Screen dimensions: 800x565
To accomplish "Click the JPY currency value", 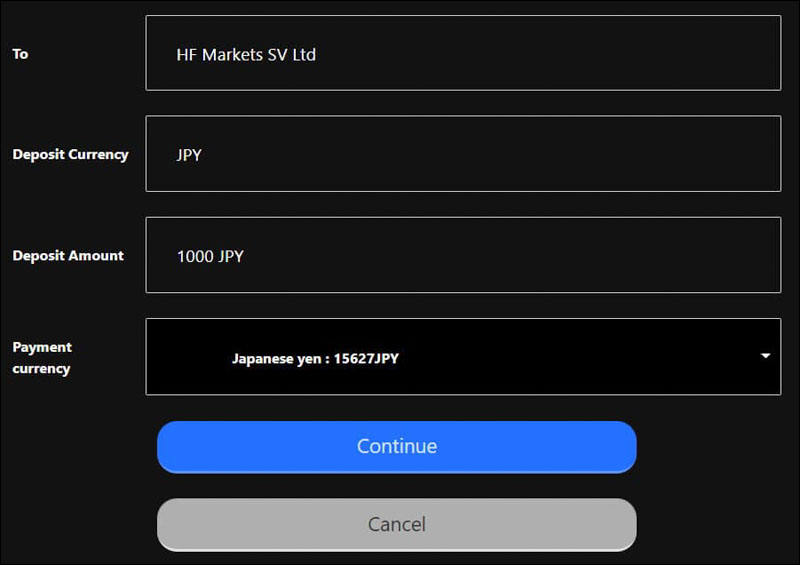I will (189, 155).
